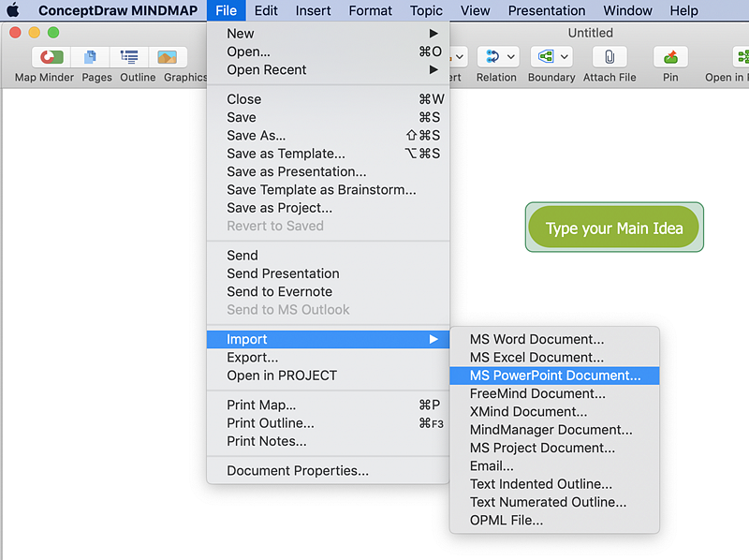Image resolution: width=749 pixels, height=560 pixels.
Task: Open the Apple menu
Action: 13,10
